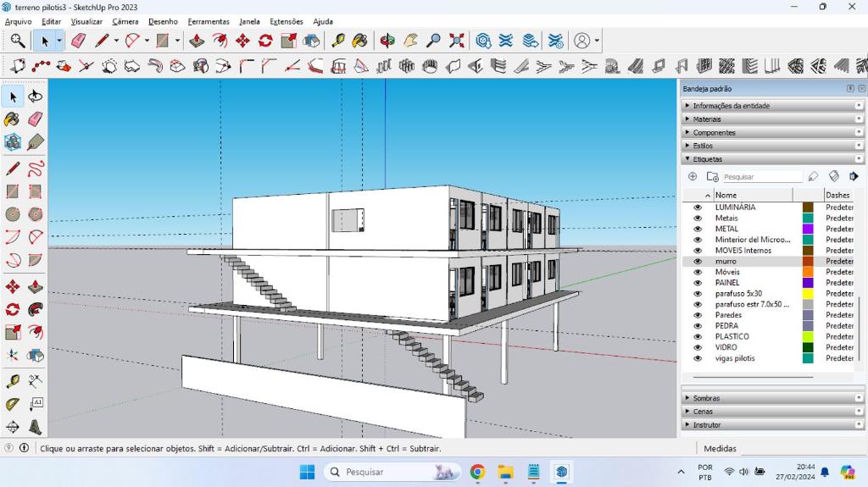This screenshot has width=868, height=487.
Task: Activate the Orbit camera tool
Action: 388,41
